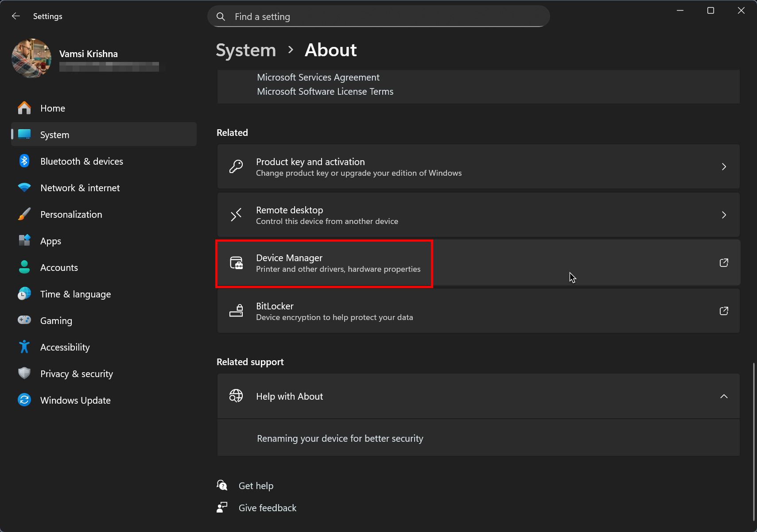Click the Gaming controller icon
This screenshot has width=757, height=532.
point(24,320)
